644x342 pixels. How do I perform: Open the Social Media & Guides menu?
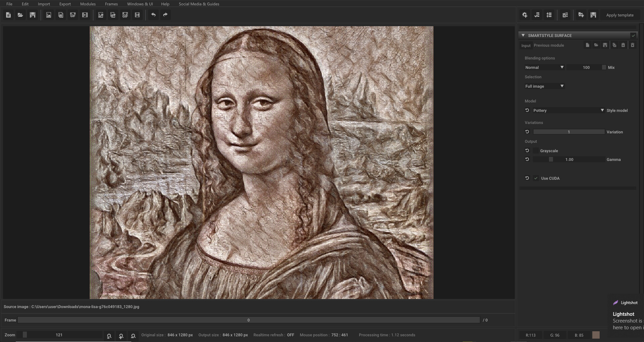tap(199, 4)
